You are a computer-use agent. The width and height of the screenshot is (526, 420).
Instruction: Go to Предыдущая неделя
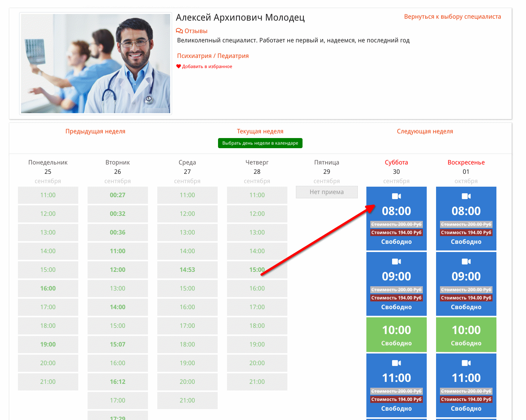pyautogui.click(x=95, y=131)
